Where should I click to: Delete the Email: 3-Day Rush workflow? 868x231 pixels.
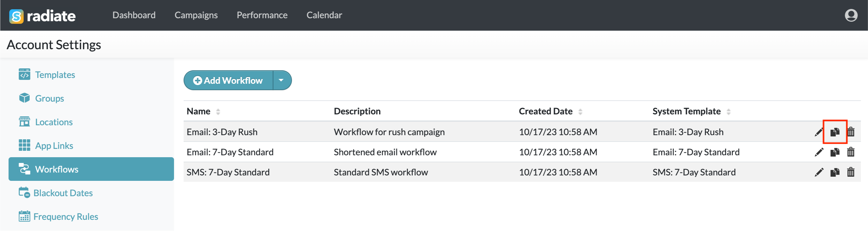(850, 132)
